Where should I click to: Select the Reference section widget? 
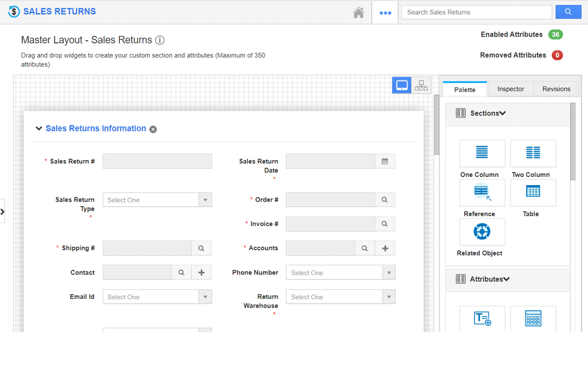pos(481,193)
